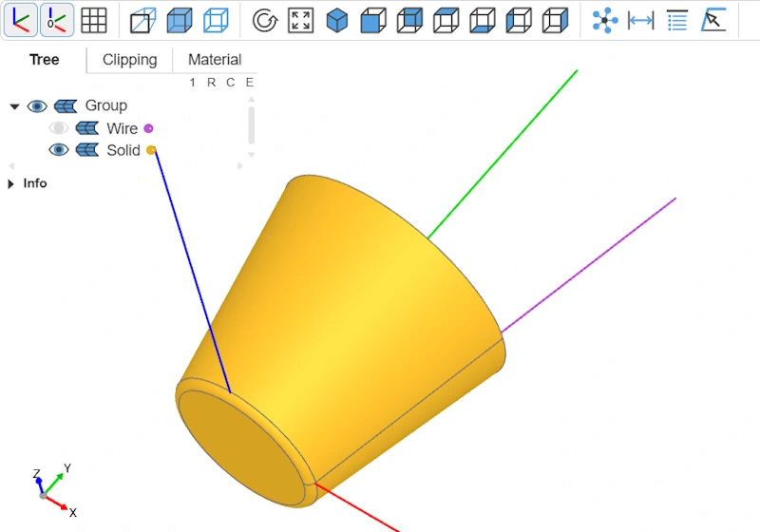Toggle Solid mesh edges icon

[87, 150]
